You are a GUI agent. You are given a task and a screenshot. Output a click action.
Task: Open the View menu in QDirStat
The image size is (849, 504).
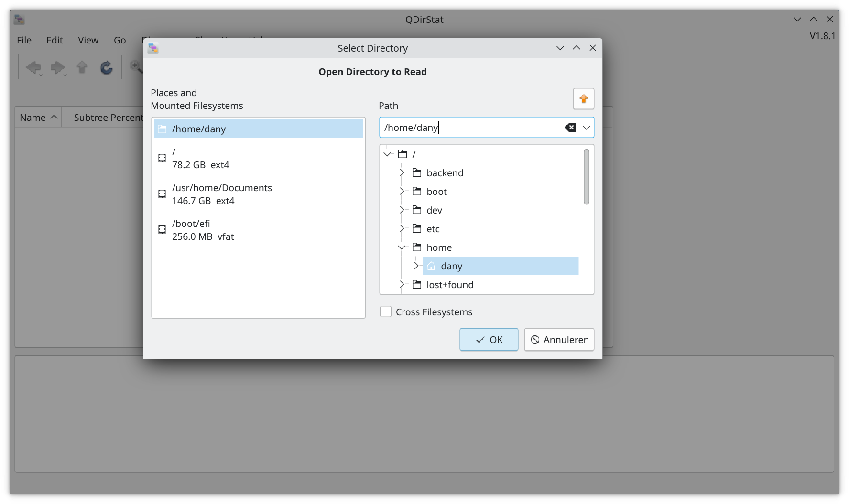(x=88, y=40)
